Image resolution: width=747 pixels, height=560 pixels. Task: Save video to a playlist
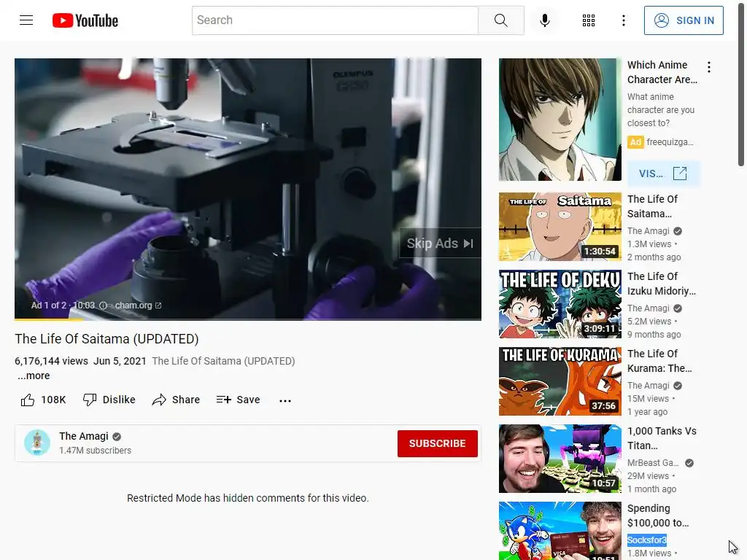[238, 400]
